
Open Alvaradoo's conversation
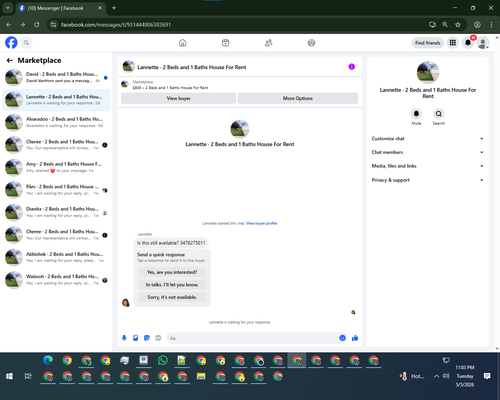point(56,122)
